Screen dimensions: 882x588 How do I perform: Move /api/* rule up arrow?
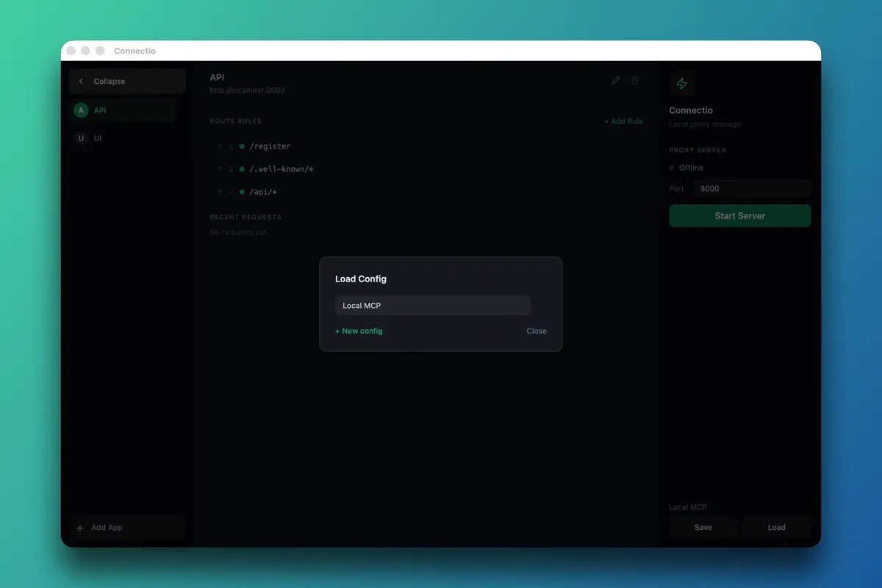tap(220, 193)
